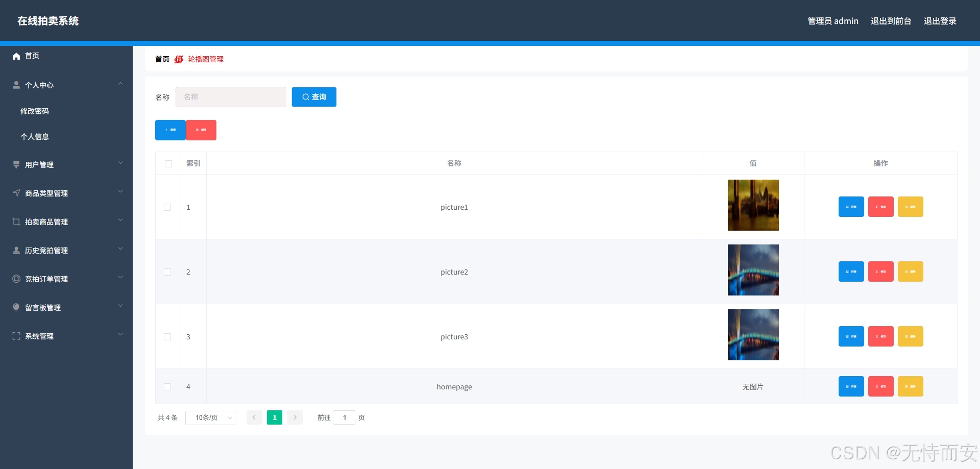
Task: Expand the 商品类型管理 chevron
Action: tap(120, 192)
